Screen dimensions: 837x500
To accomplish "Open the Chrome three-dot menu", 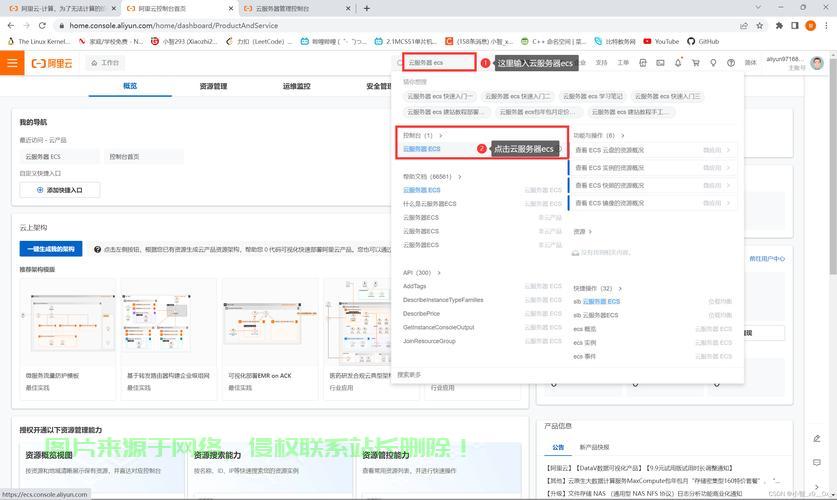I will click(826, 26).
